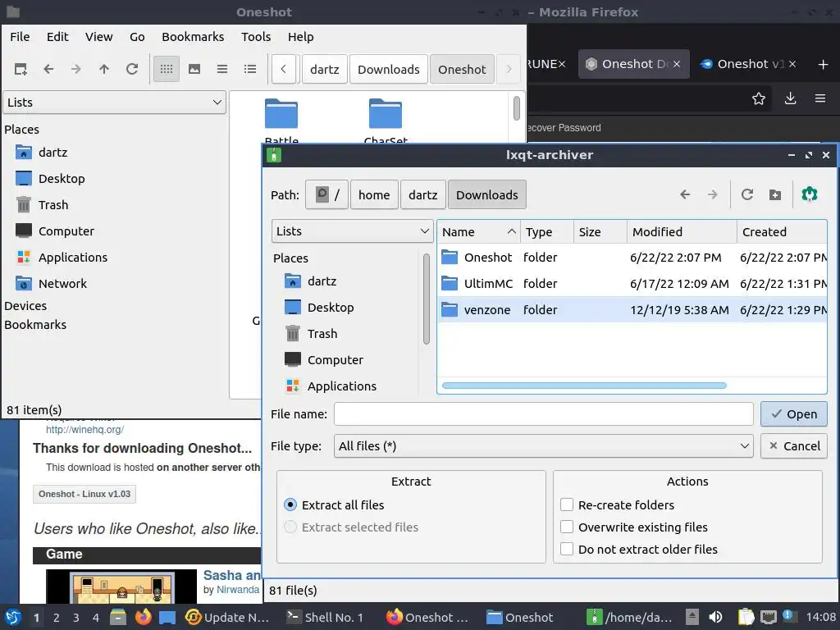The width and height of the screenshot is (840, 630).
Task: Click volume icon in system tray
Action: [715, 617]
